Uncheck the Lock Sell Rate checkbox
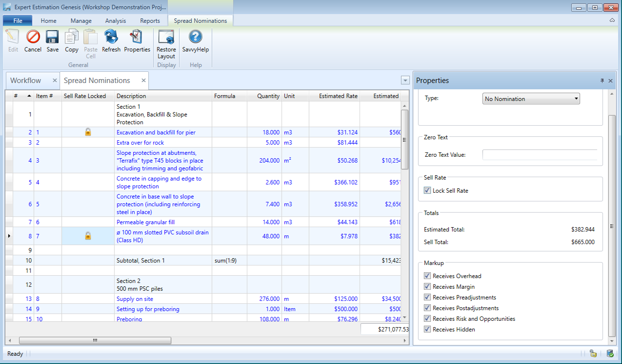Viewport: 622px width, 364px height. [x=428, y=191]
